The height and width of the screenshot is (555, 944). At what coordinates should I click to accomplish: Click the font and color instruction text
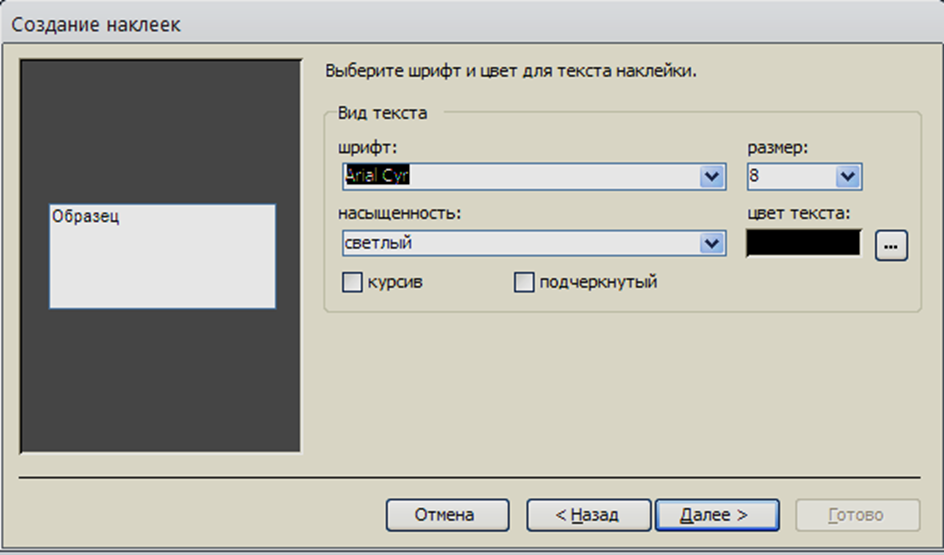[511, 71]
